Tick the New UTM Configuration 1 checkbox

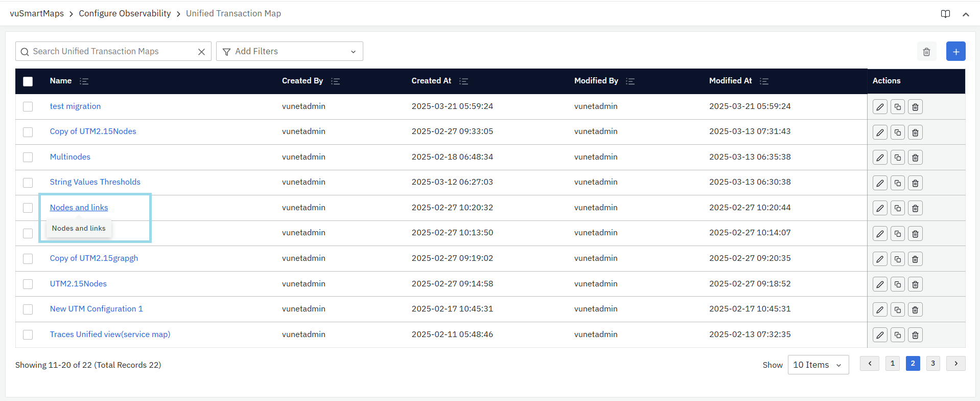pos(28,309)
